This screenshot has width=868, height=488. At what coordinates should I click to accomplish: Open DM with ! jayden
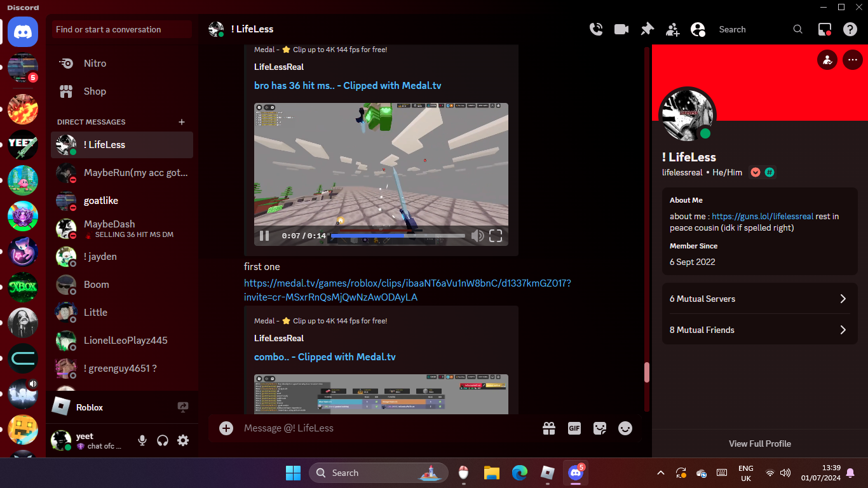(x=122, y=257)
